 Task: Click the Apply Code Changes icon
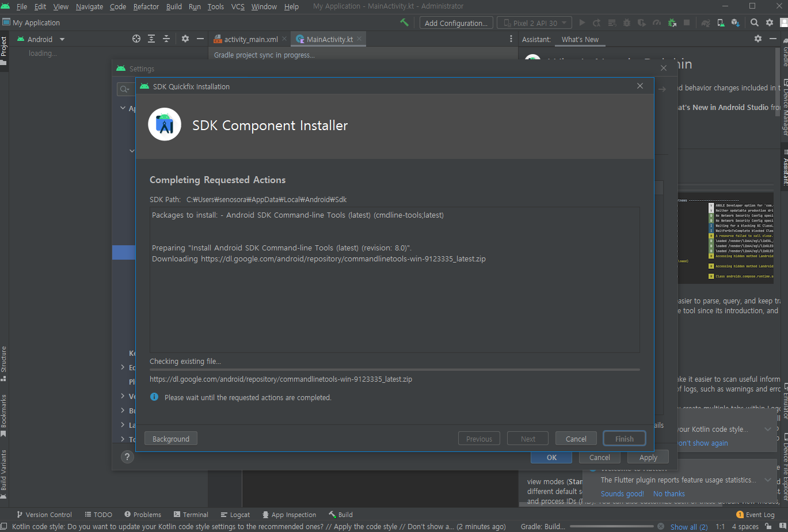point(612,22)
